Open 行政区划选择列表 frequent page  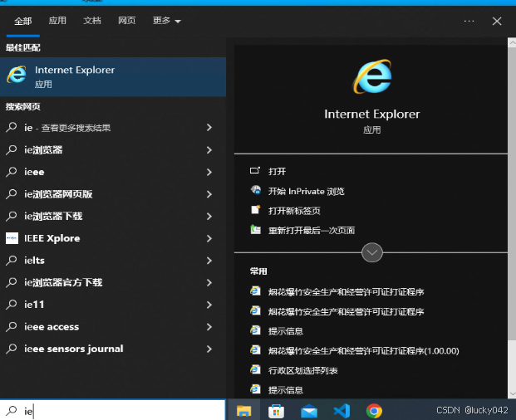pos(302,370)
